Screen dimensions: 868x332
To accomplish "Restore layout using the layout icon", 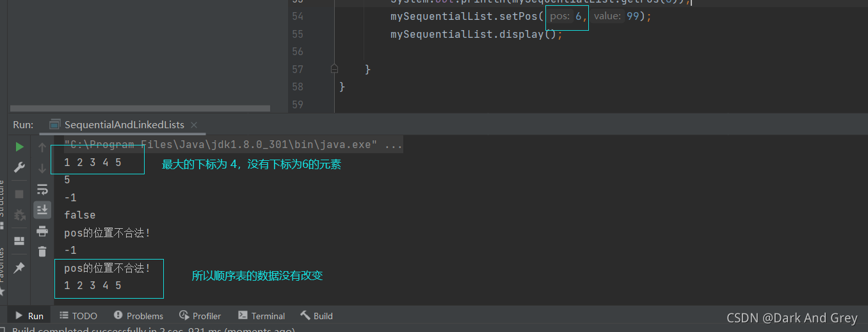I will pyautogui.click(x=19, y=241).
